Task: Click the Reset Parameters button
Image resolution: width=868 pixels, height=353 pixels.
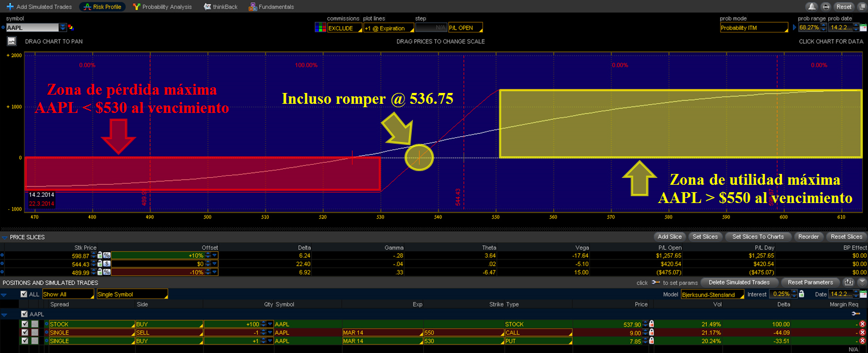Action: (810, 282)
